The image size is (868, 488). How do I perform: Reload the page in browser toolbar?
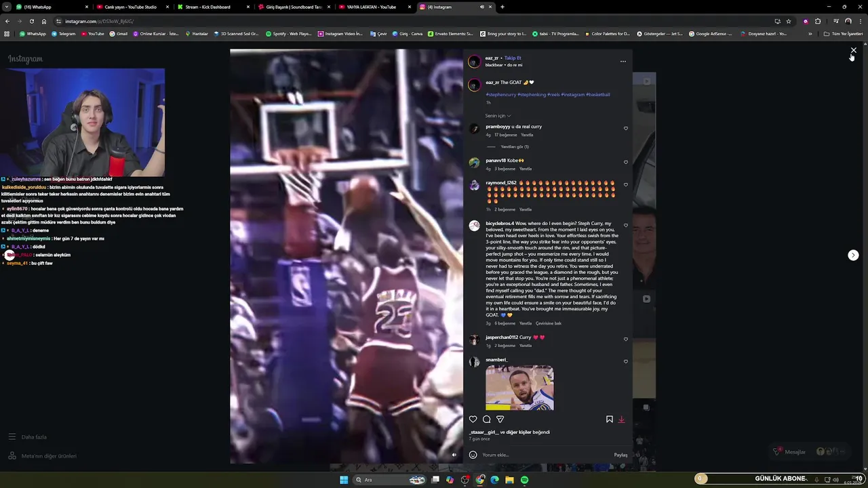[x=31, y=21]
